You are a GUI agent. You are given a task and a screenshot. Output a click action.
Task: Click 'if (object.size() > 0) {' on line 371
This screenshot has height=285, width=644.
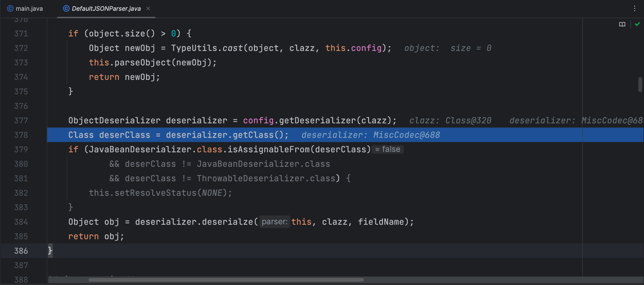[x=130, y=33]
